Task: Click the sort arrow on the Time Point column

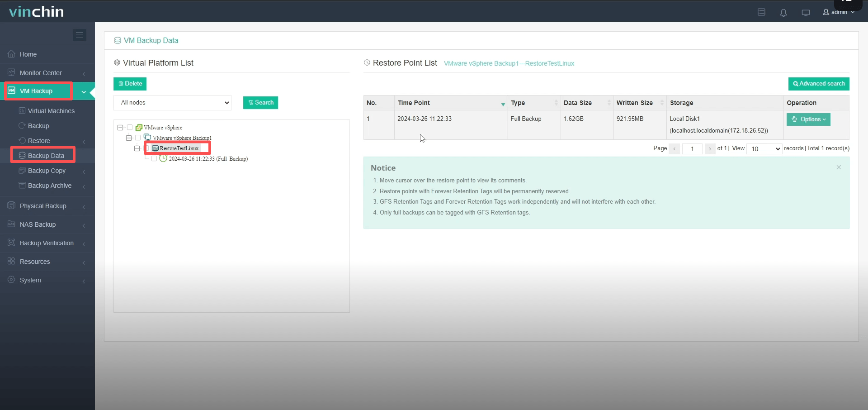Action: point(503,104)
